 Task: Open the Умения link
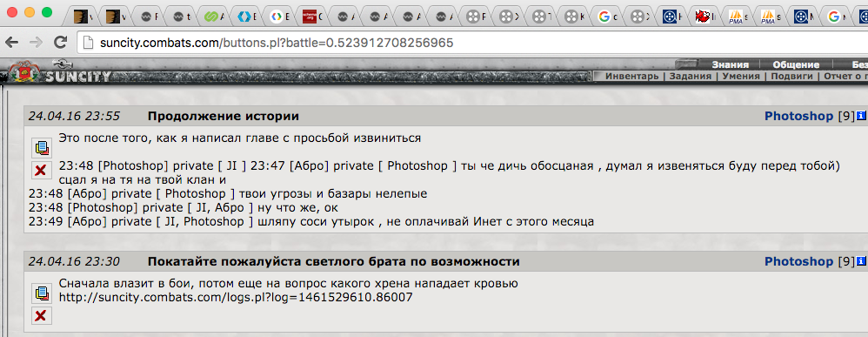click(x=741, y=77)
